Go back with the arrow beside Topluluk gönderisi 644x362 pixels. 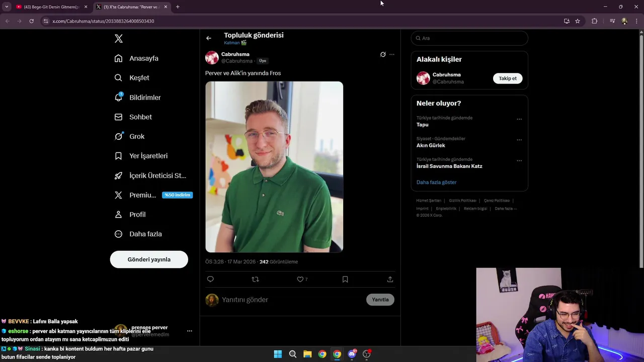(209, 38)
